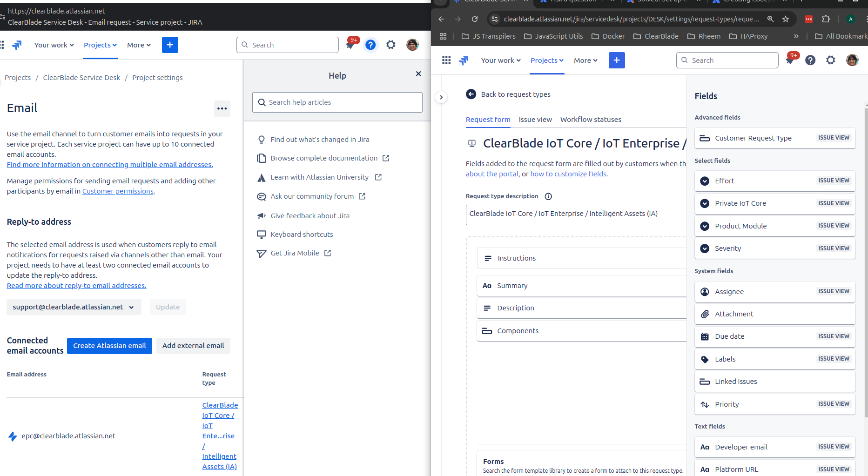Click the Help question icon in right Jira window
This screenshot has height=476, width=868.
810,60
